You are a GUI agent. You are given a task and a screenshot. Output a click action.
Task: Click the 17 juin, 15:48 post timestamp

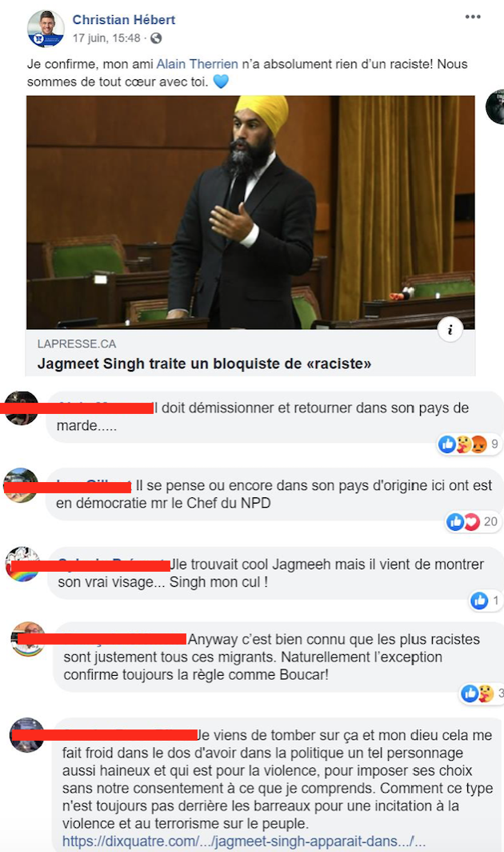tap(106, 38)
